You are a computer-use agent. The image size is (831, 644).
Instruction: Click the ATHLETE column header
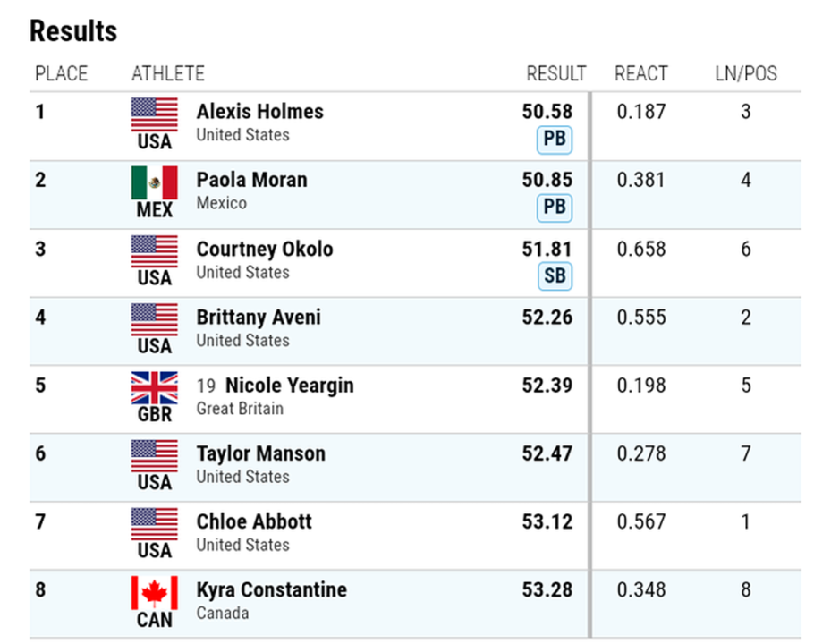coord(168,73)
